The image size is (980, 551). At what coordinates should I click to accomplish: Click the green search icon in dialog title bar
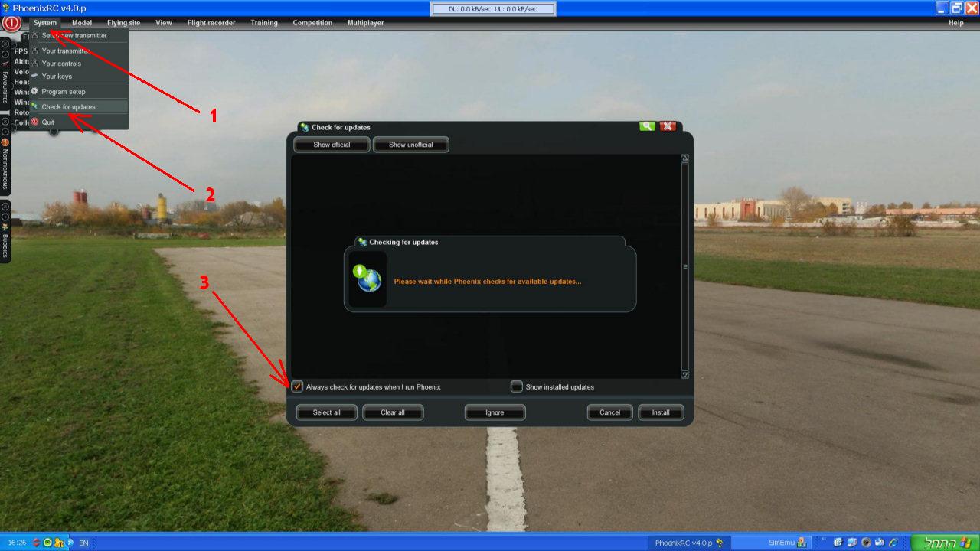coord(648,126)
